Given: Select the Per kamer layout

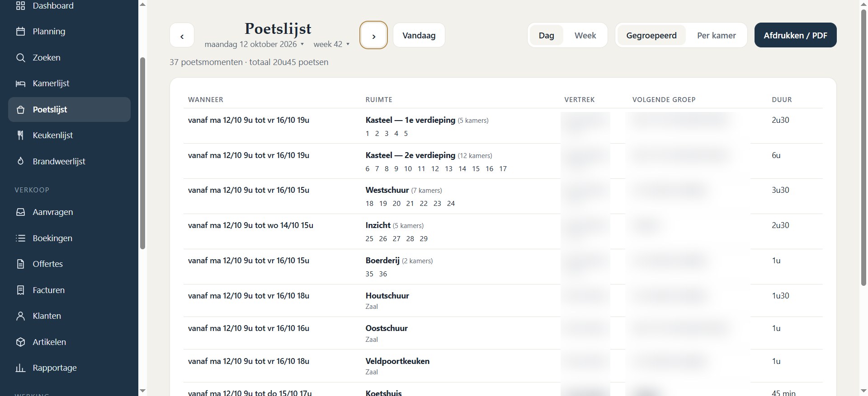Looking at the screenshot, I should click(x=716, y=35).
